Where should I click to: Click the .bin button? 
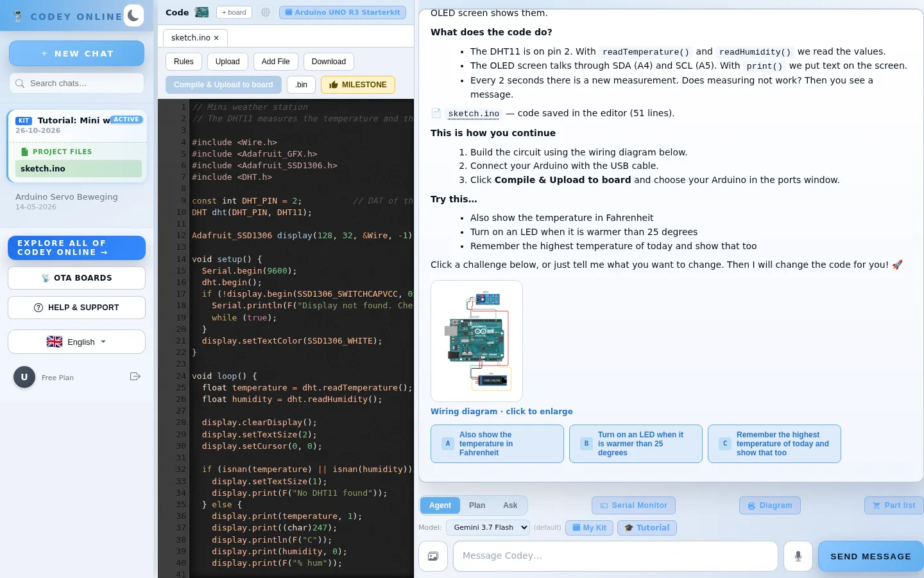pos(302,85)
